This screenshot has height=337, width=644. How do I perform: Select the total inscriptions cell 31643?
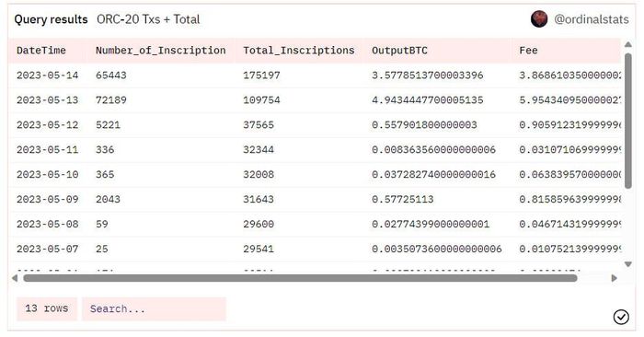[259, 199]
